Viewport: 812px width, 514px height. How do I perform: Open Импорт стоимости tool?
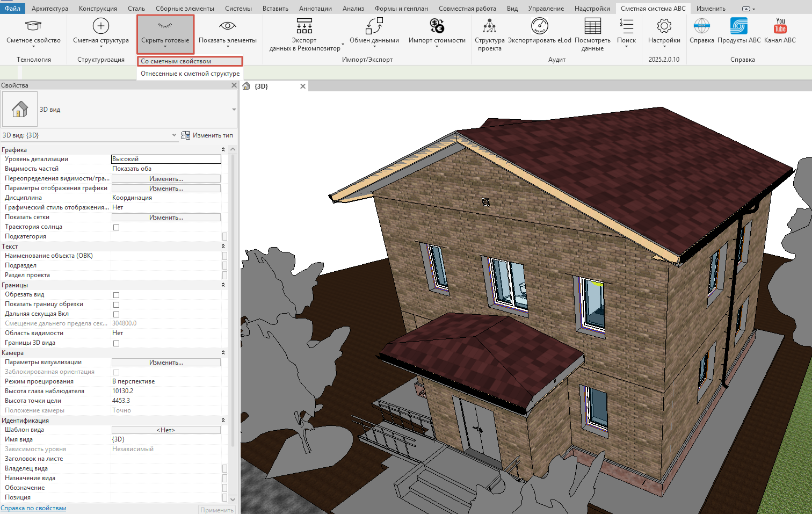pos(437,26)
